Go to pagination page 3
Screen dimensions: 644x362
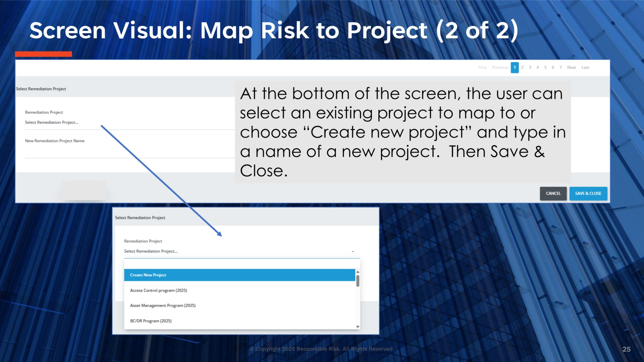click(x=530, y=67)
